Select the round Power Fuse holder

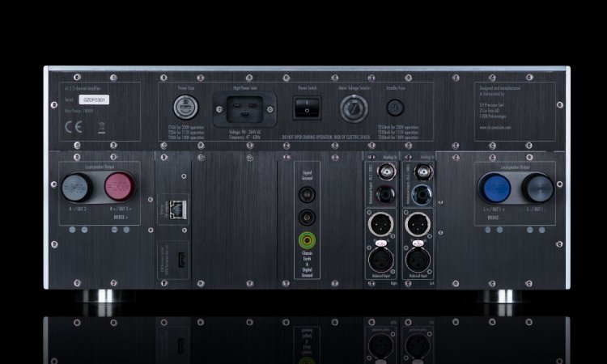click(186, 107)
